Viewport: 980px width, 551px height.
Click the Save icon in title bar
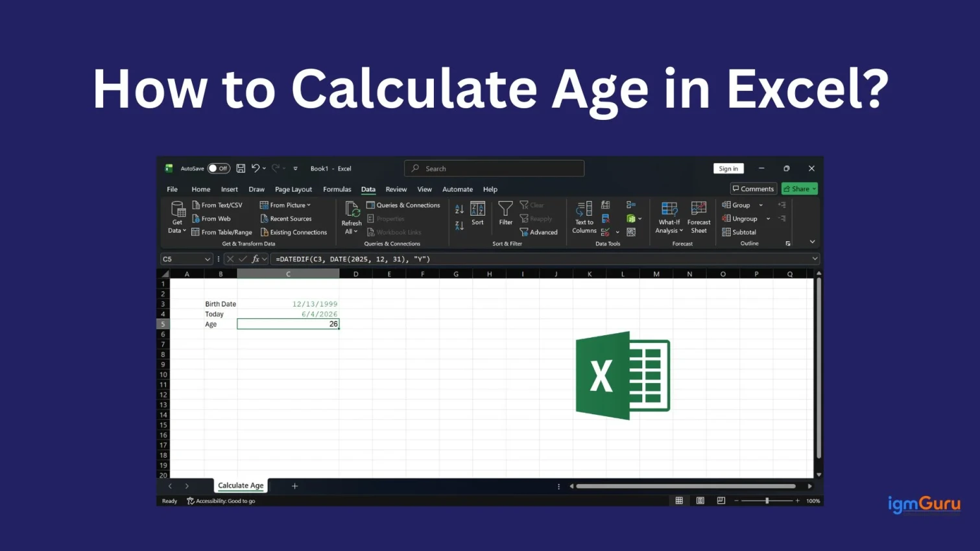[x=241, y=169]
